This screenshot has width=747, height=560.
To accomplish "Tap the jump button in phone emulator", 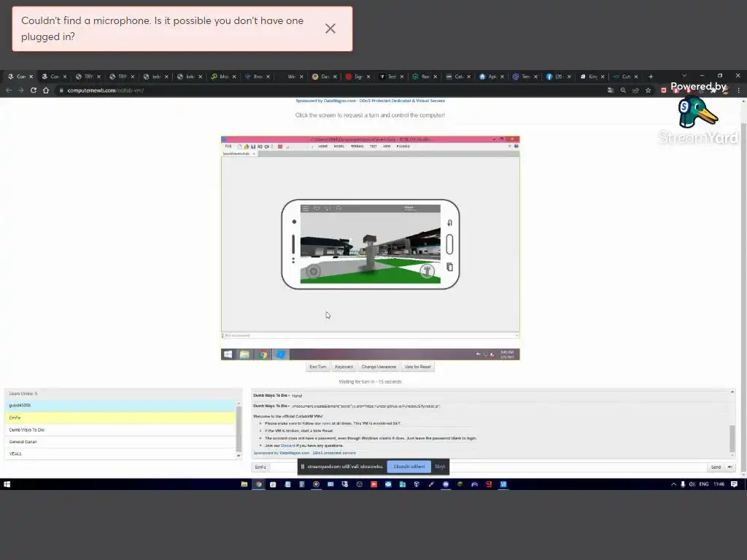I will (x=427, y=271).
